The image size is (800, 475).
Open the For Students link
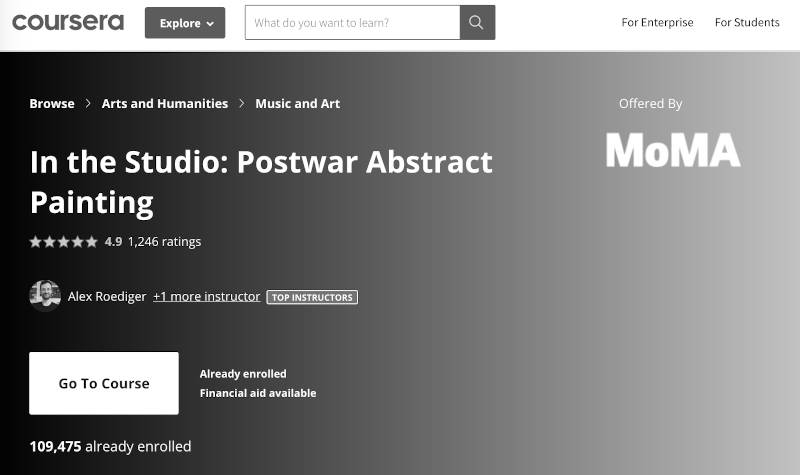[x=747, y=22]
